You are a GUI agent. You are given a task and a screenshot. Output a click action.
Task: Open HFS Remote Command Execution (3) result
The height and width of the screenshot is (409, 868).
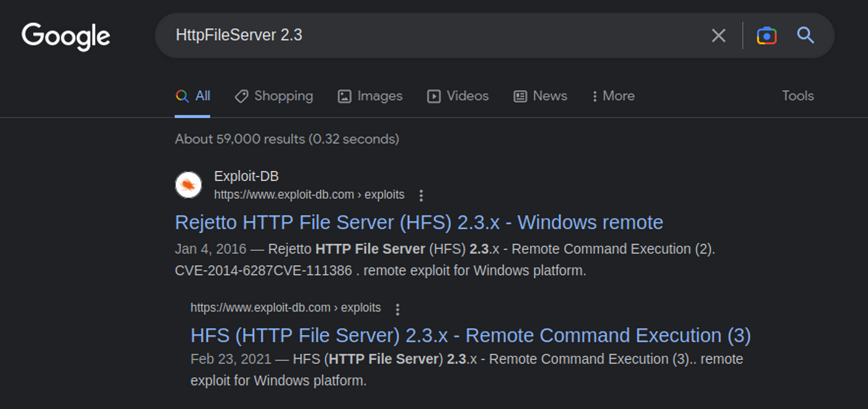(x=471, y=335)
